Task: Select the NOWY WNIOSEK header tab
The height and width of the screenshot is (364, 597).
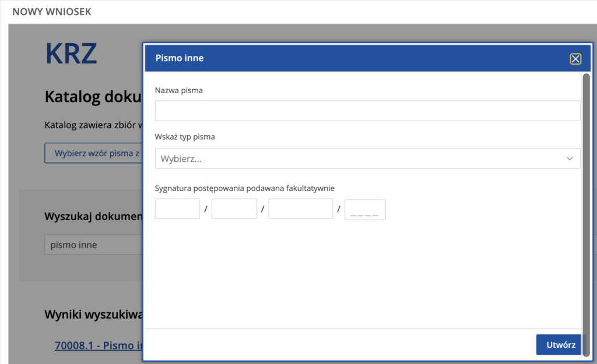Action: [52, 11]
